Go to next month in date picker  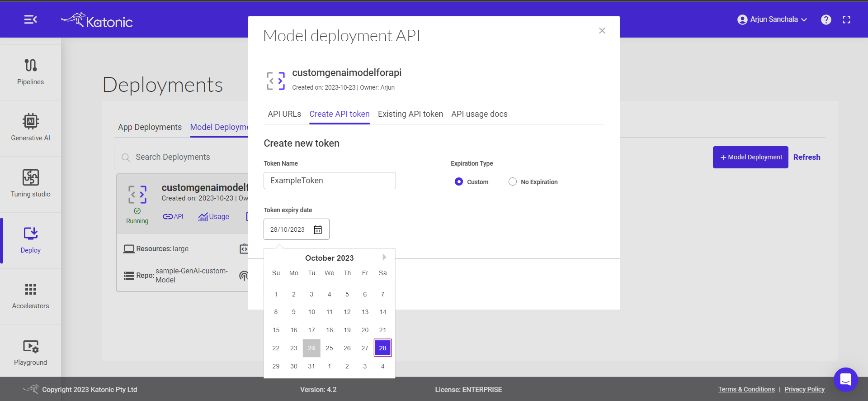coord(384,257)
